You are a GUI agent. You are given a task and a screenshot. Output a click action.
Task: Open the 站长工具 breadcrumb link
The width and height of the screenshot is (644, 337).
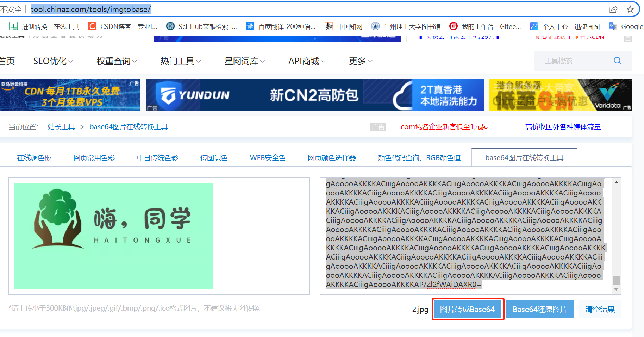point(61,126)
